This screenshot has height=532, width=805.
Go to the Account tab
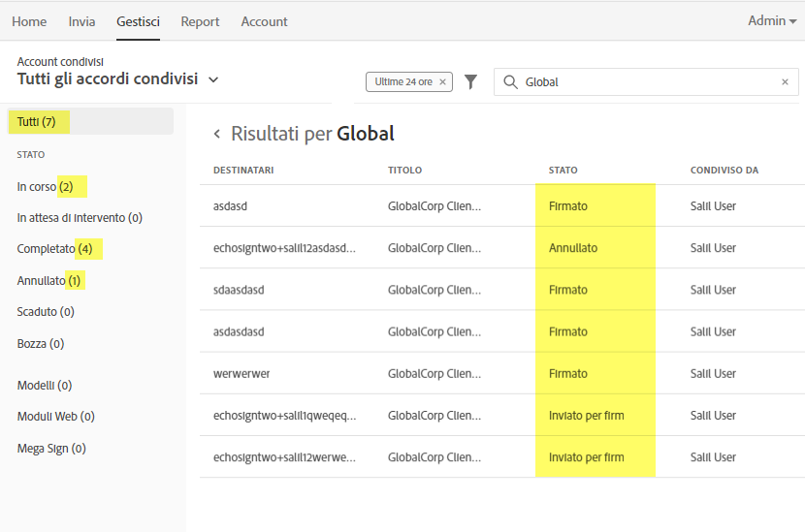coord(264,21)
